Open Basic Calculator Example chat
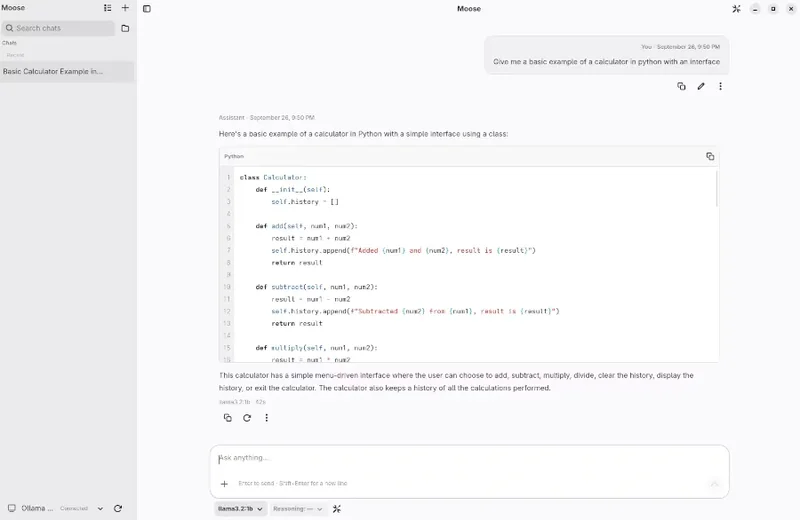Image resolution: width=800 pixels, height=520 pixels. [x=67, y=71]
